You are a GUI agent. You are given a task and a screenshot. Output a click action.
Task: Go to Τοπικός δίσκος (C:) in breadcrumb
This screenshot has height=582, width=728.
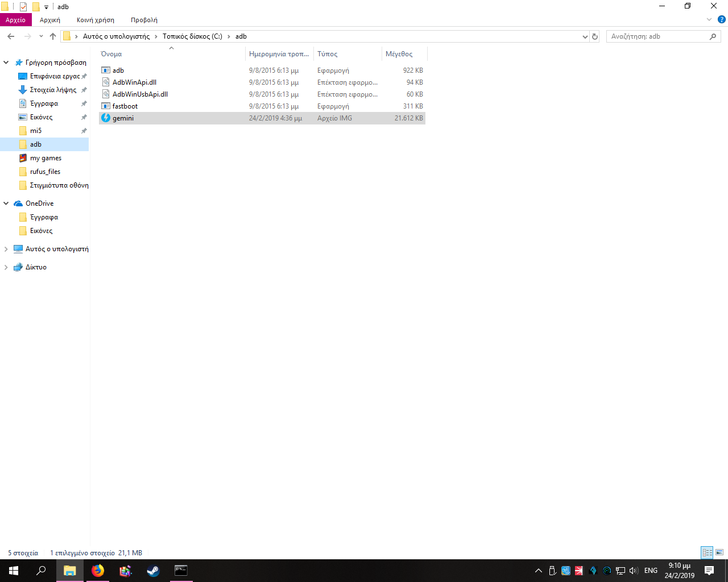(192, 36)
